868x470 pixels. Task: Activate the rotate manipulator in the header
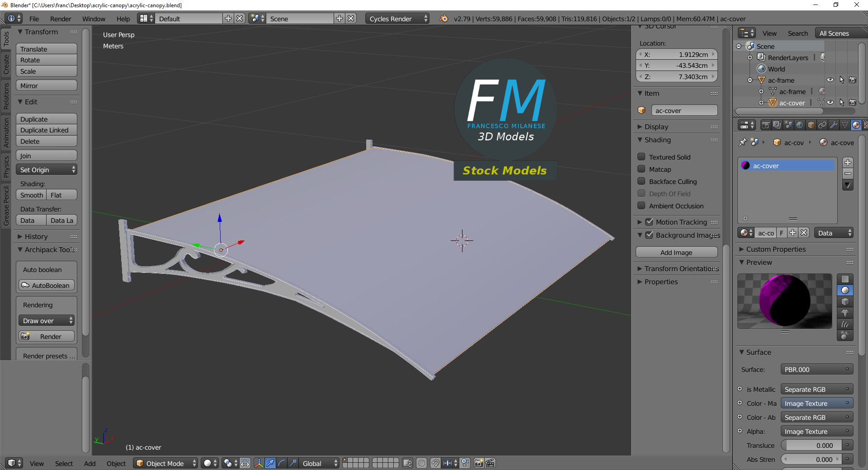[x=282, y=463]
